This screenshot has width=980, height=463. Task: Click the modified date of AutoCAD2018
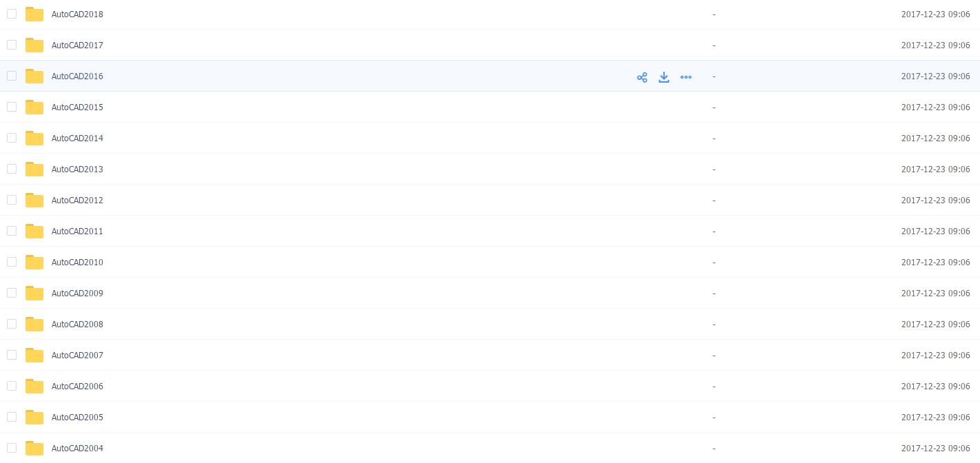935,14
